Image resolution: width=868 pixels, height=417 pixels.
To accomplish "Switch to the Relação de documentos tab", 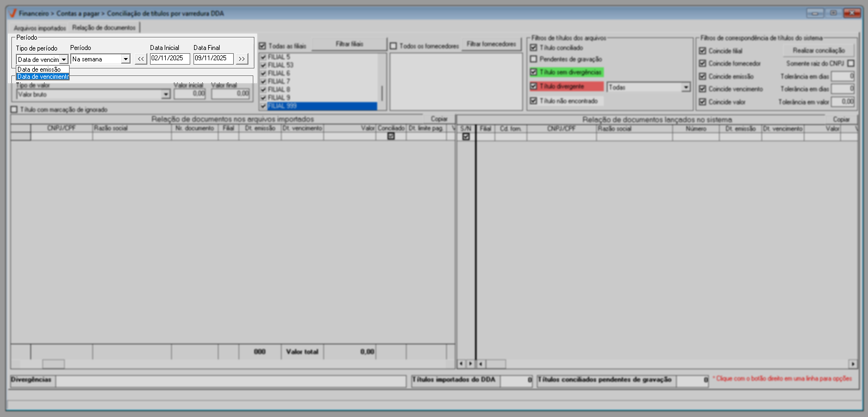I will coord(104,28).
